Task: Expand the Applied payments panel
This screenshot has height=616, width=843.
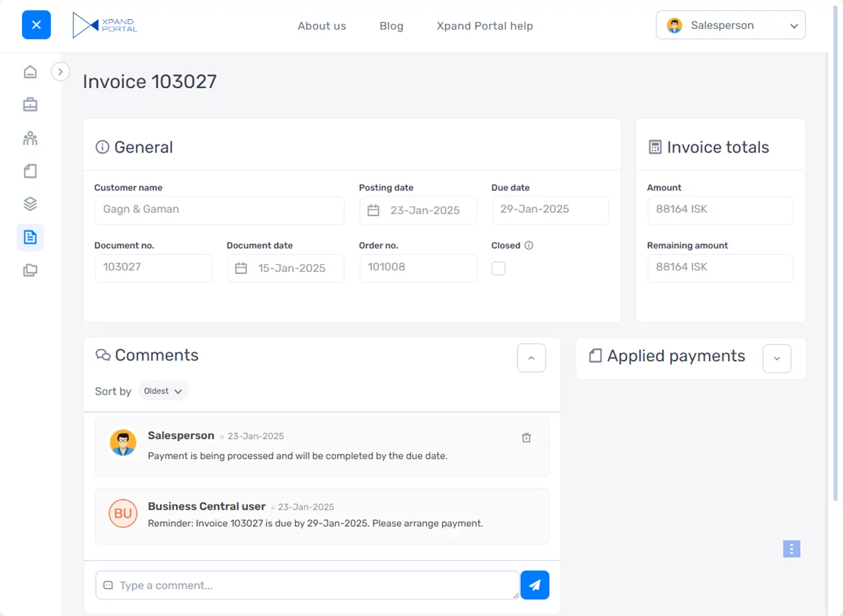Action: click(x=776, y=358)
